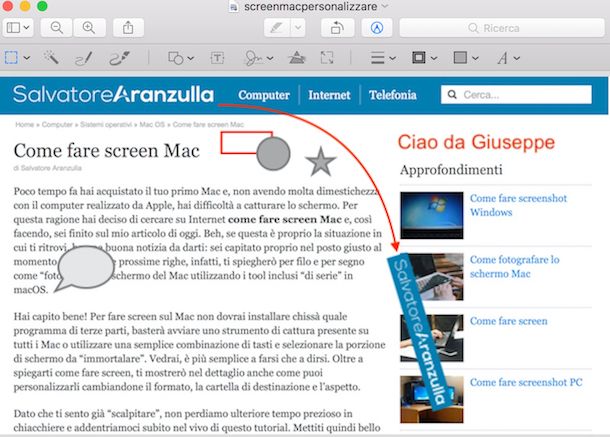Click the highlight pen button
Image resolution: width=610 pixels, height=437 pixels.
point(277,28)
